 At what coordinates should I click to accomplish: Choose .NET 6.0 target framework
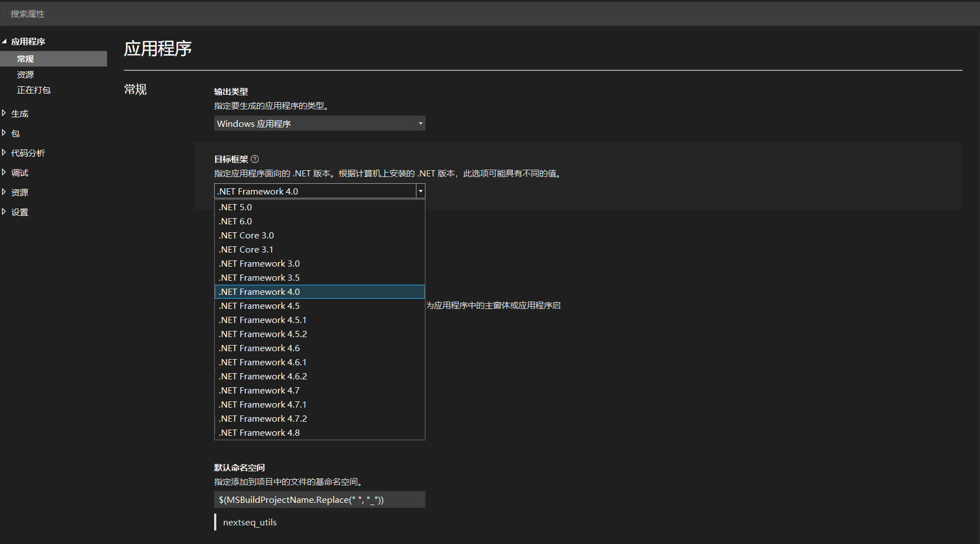(320, 222)
